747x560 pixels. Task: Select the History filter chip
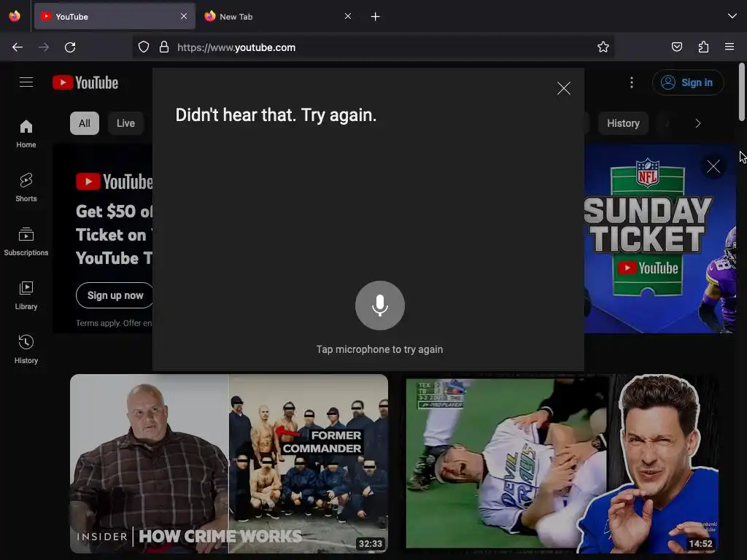623,123
